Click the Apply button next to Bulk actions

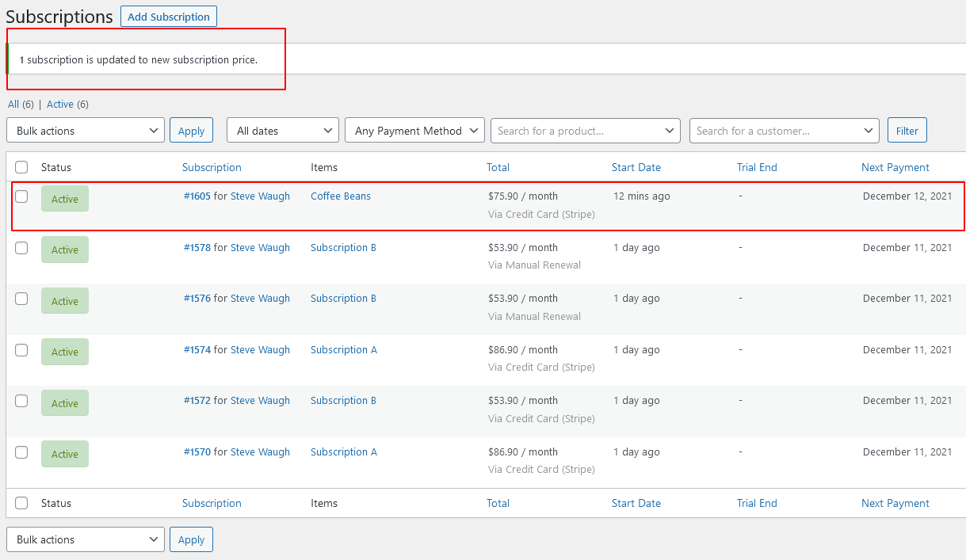(191, 130)
